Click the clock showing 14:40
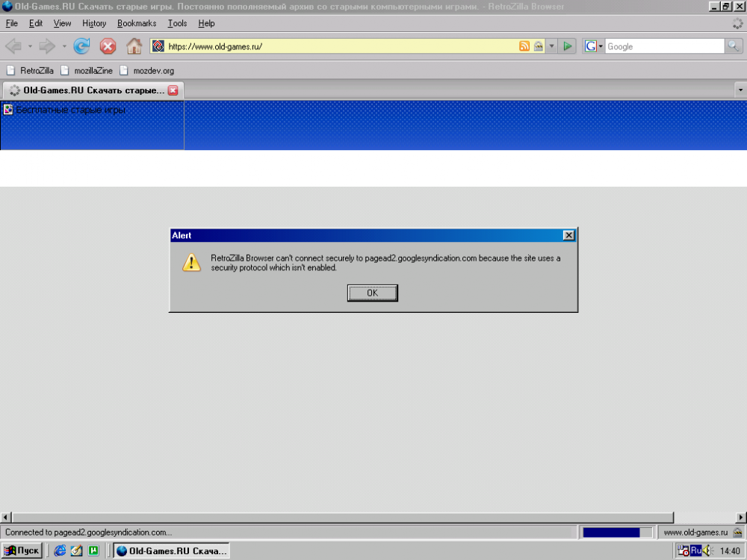This screenshot has width=747, height=560. pyautogui.click(x=730, y=552)
